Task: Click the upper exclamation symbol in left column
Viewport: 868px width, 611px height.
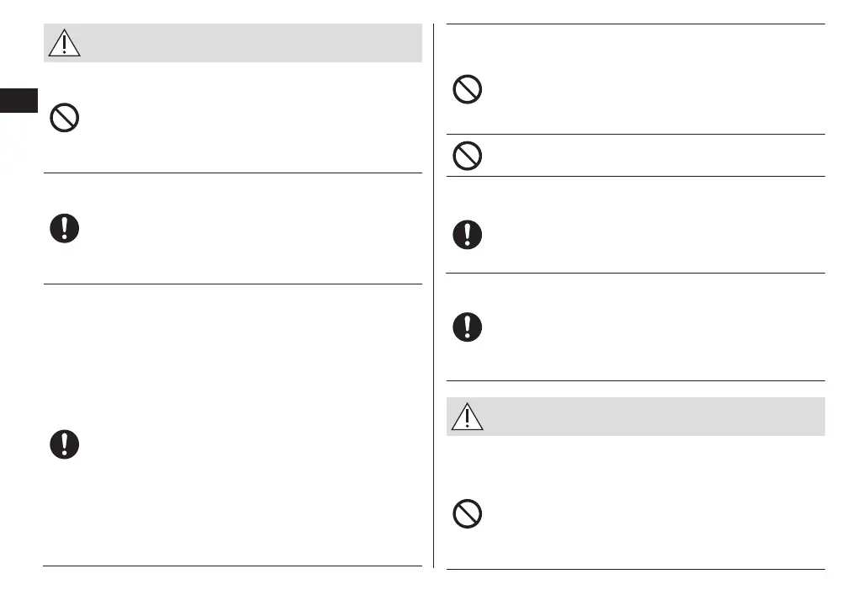Action: [65, 229]
